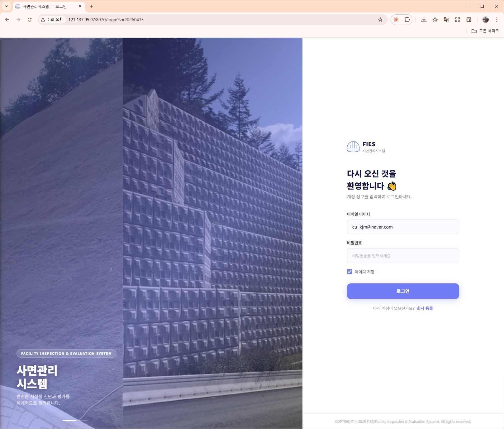504x429 pixels.
Task: Open the not-secure site warning badge
Action: point(52,20)
